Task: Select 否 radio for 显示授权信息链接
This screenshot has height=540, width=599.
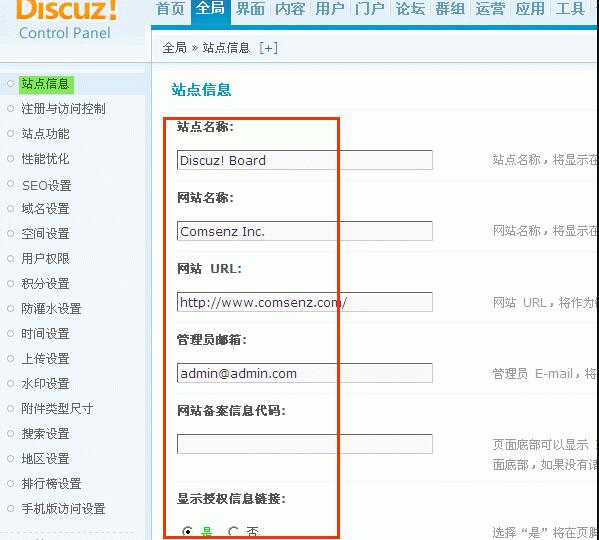Action: pos(233,531)
